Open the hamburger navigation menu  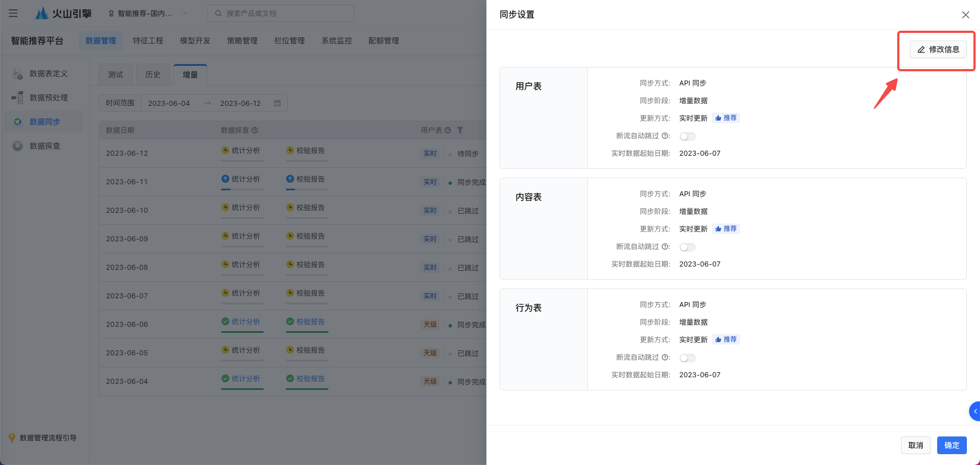(13, 13)
